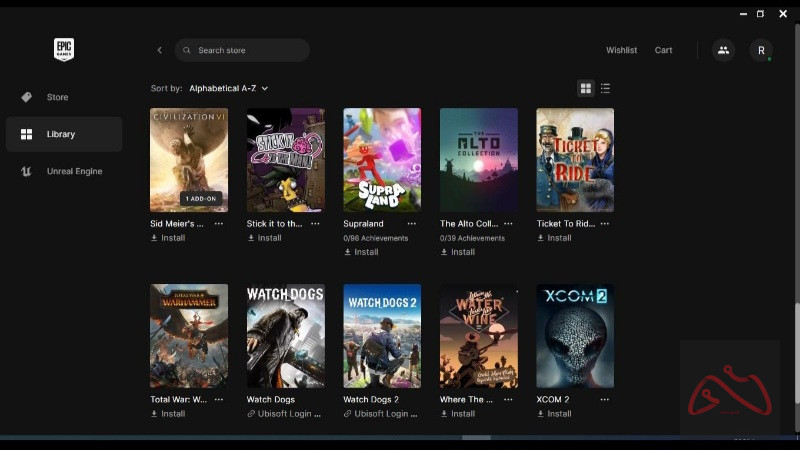This screenshot has width=800, height=450.
Task: Select Unreal Engine in sidebar
Action: [74, 171]
